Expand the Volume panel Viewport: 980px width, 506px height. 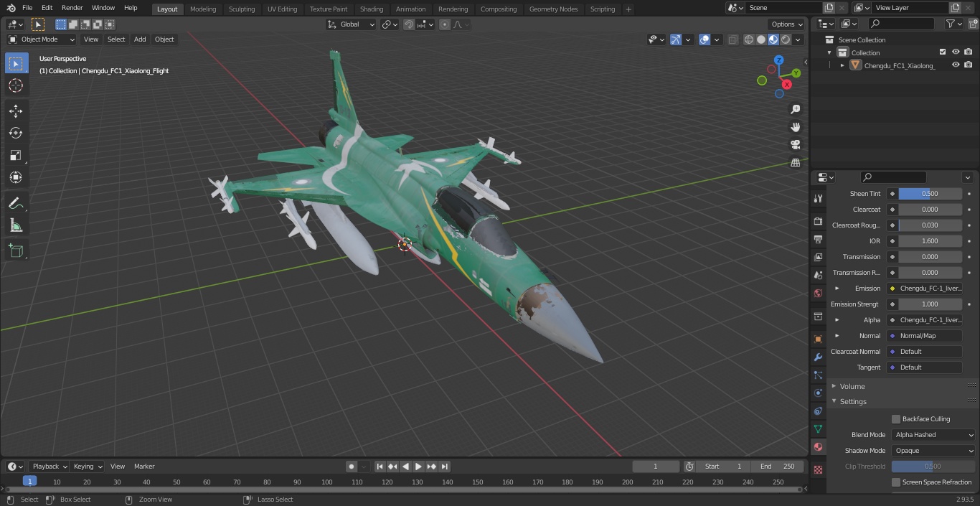[x=834, y=386]
